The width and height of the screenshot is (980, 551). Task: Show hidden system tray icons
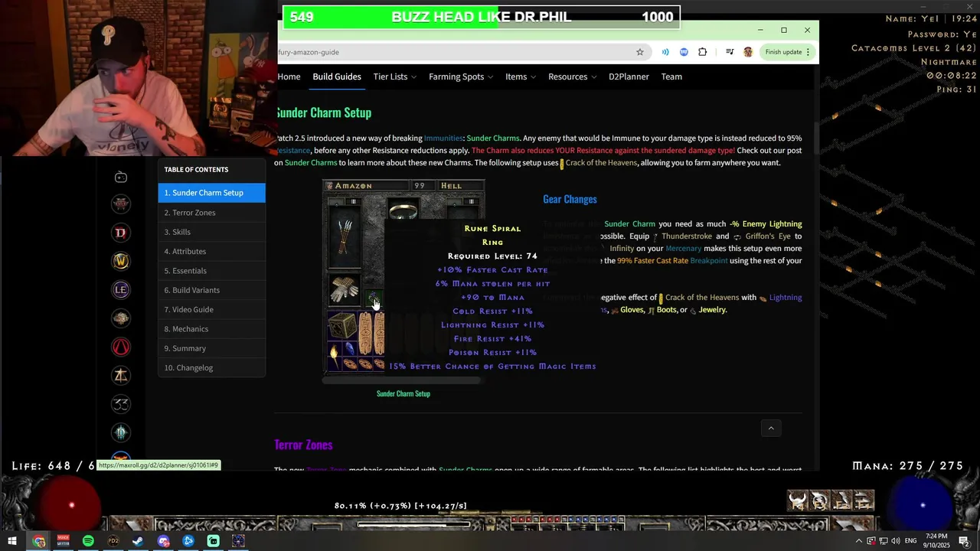pos(859,541)
